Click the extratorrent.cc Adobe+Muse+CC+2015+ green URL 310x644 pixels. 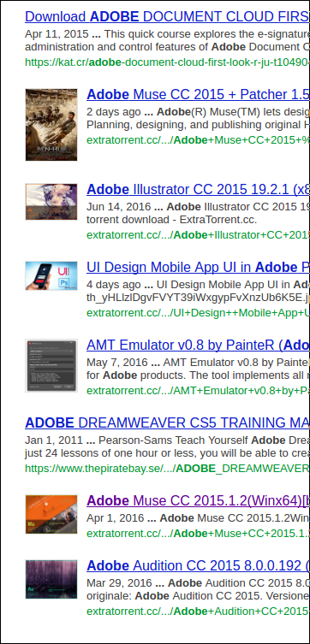pos(198,140)
